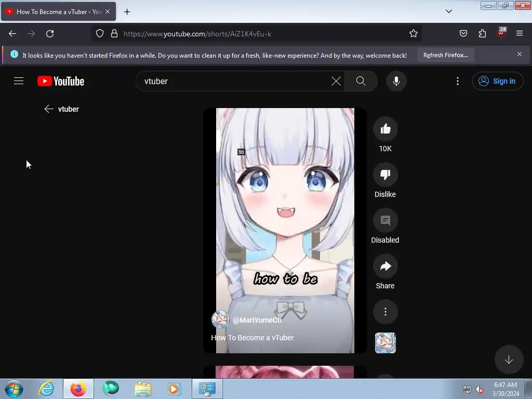Open the ad blocker extension badge

(501, 33)
